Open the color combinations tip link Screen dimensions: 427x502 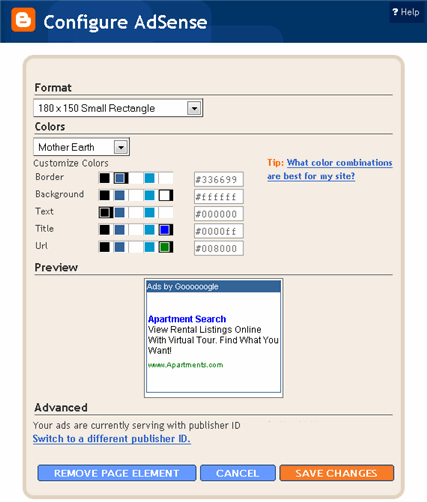tap(330, 169)
